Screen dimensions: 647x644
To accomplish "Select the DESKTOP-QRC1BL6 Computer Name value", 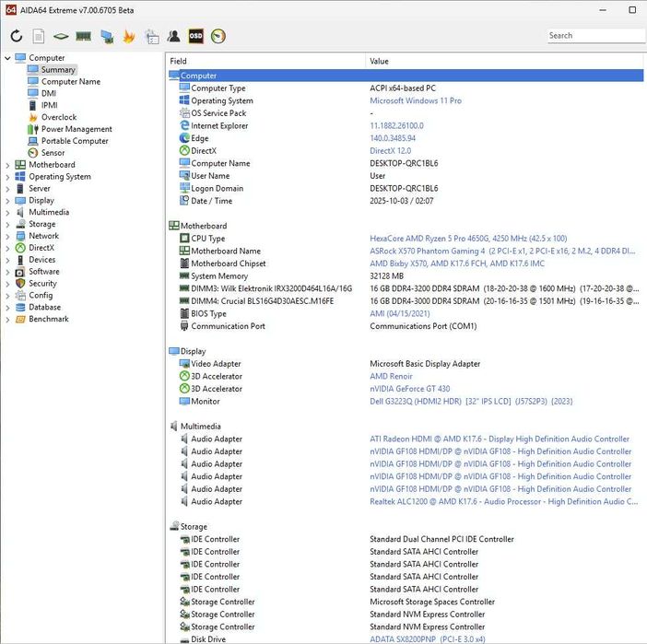I will [x=404, y=163].
